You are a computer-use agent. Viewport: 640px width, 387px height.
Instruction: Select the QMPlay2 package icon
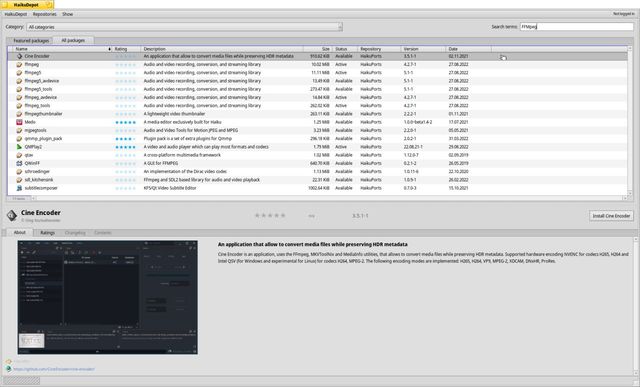[19, 147]
